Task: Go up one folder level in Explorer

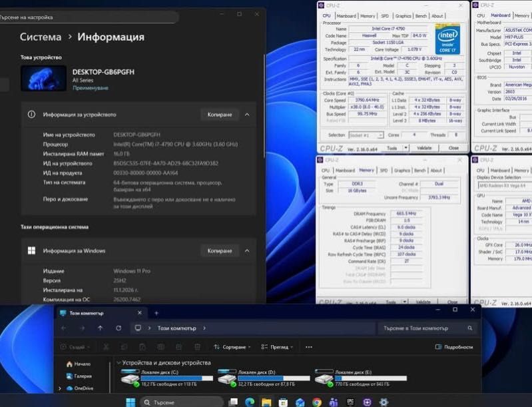Action: click(100, 328)
